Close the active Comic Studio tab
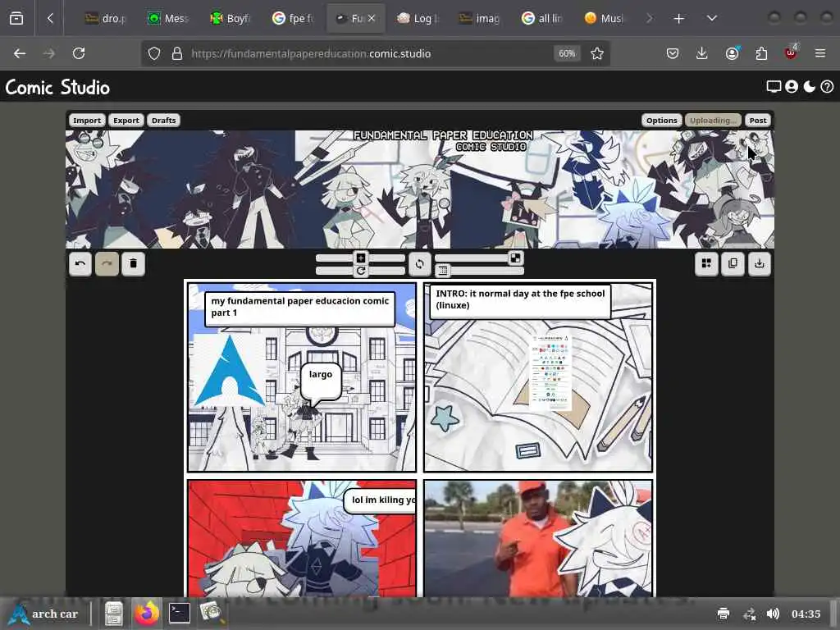Viewport: 840px width, 630px height. (372, 18)
